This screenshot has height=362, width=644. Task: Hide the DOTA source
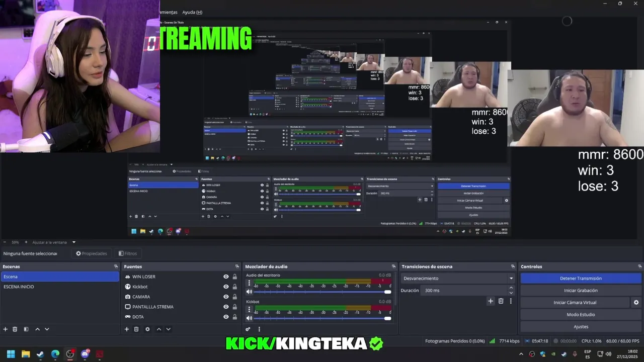pos(226,317)
